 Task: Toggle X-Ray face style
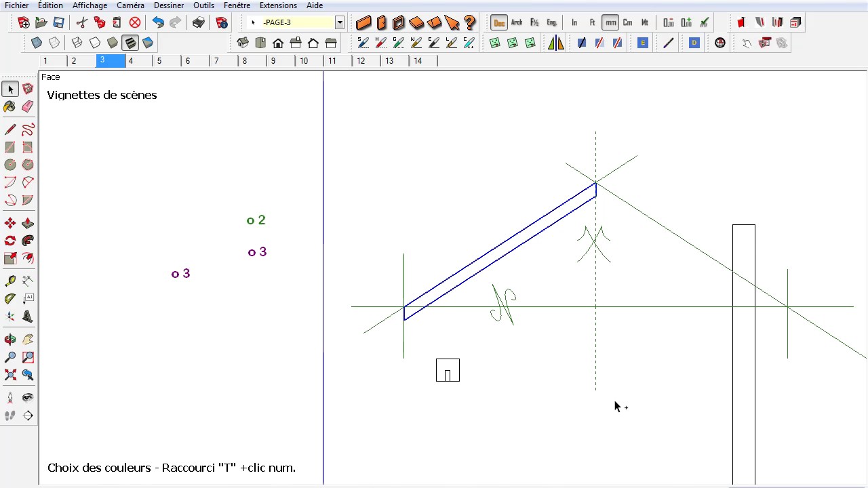37,43
